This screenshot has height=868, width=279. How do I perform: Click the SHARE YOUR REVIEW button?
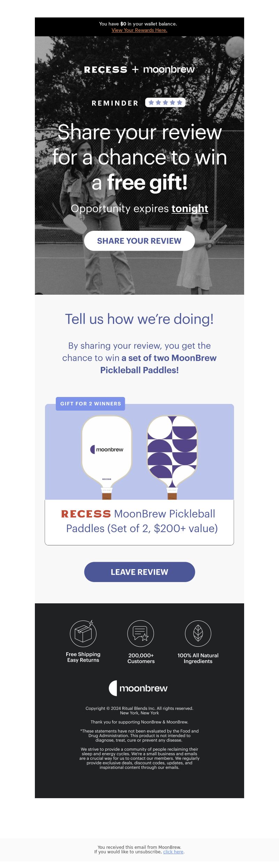point(139,241)
